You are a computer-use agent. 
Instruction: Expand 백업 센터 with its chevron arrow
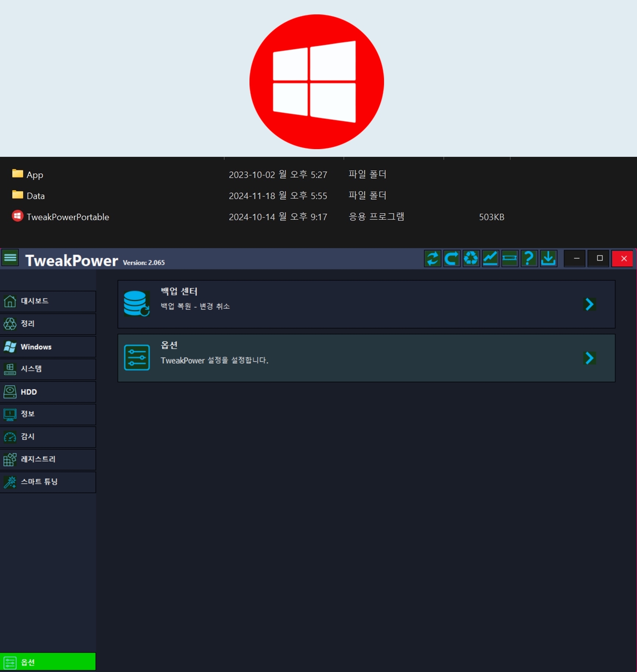point(589,304)
